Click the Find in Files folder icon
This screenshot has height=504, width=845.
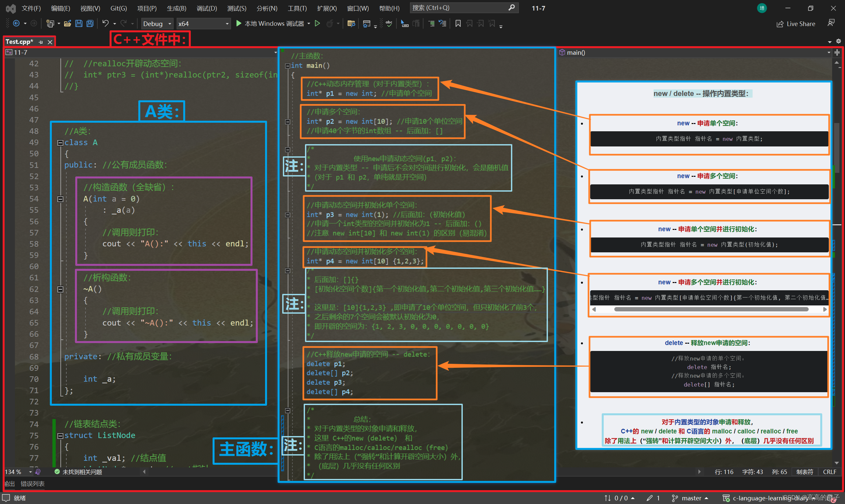(351, 23)
